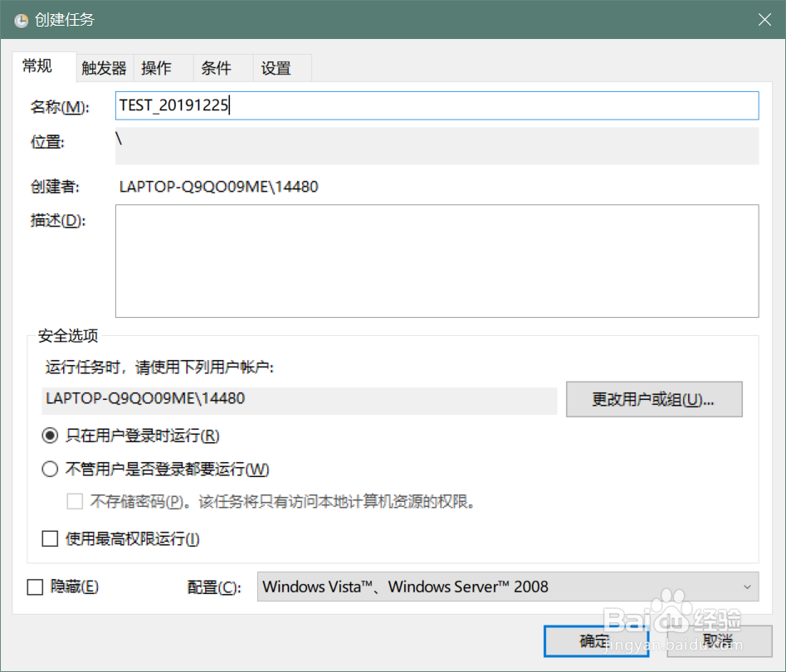Image resolution: width=786 pixels, height=672 pixels.
Task: Open the 操作 tab
Action: (x=163, y=68)
